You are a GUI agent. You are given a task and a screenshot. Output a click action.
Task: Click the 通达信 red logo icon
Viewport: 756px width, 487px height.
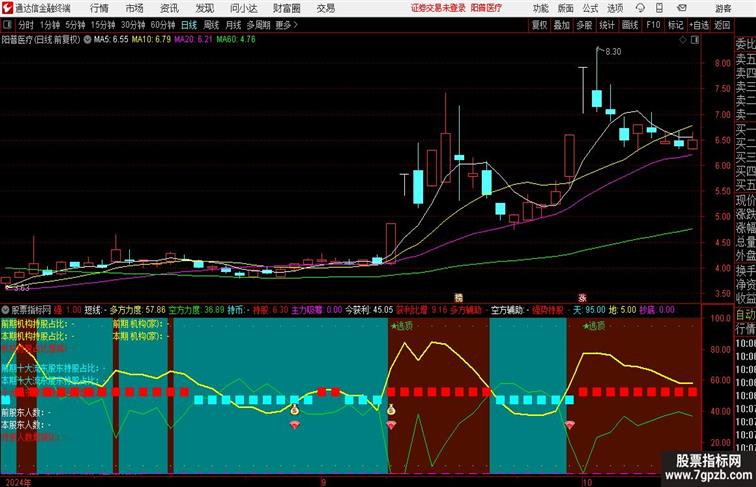click(7, 8)
